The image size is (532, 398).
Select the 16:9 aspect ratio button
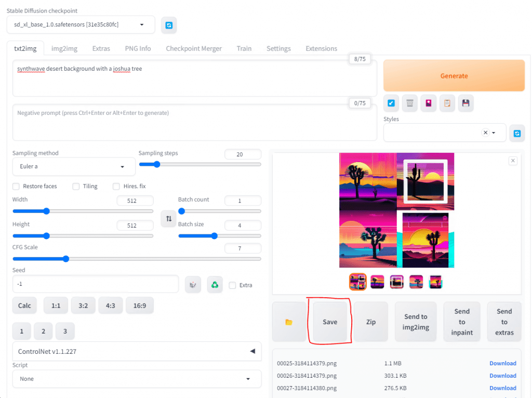[x=139, y=306]
